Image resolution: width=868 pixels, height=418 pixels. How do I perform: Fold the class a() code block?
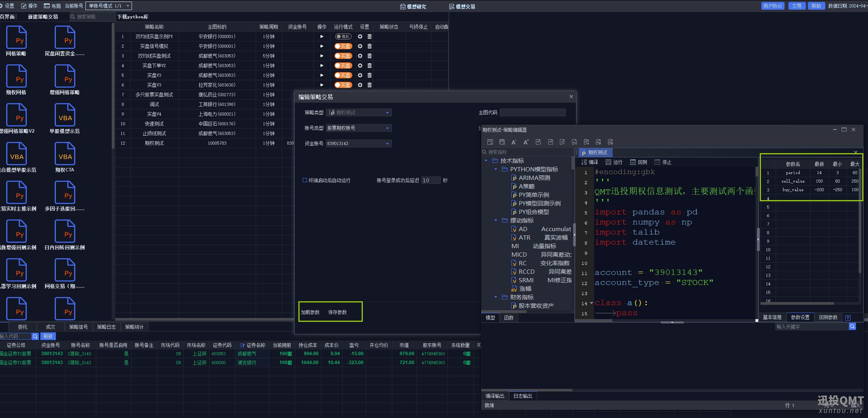click(x=591, y=303)
